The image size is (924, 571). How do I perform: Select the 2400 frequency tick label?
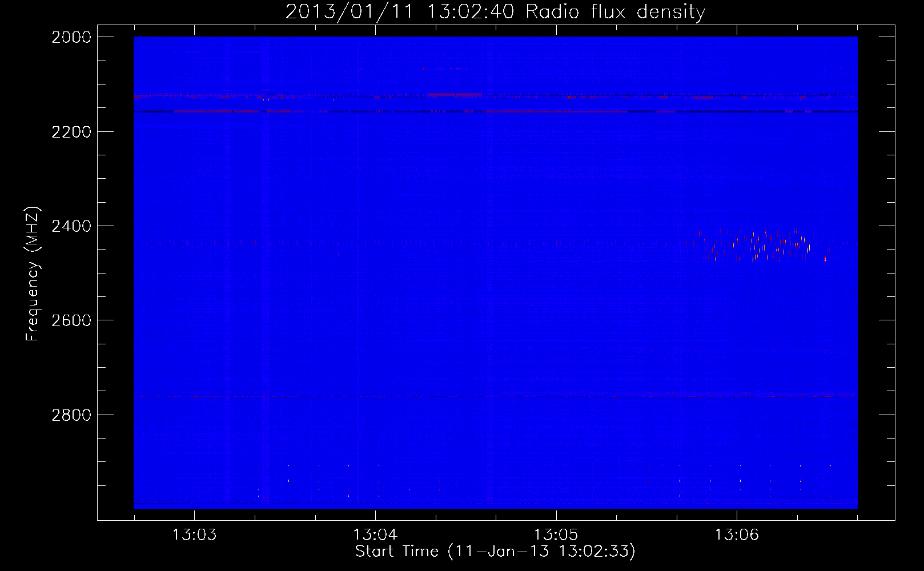tap(71, 226)
